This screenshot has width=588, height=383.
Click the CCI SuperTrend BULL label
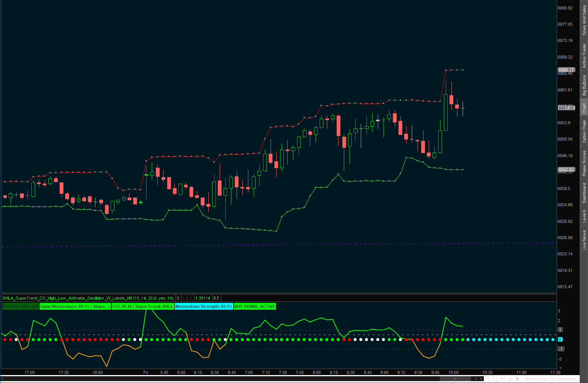click(x=143, y=306)
